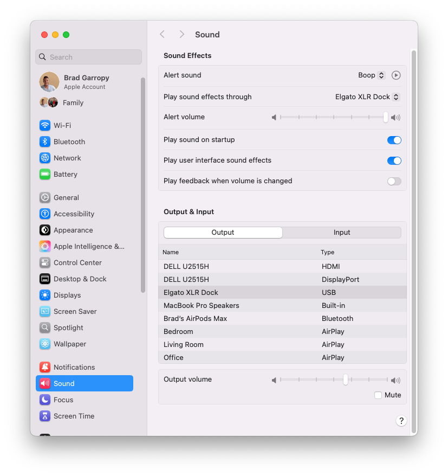
Task: Check the Mute checkbox
Action: (x=378, y=395)
